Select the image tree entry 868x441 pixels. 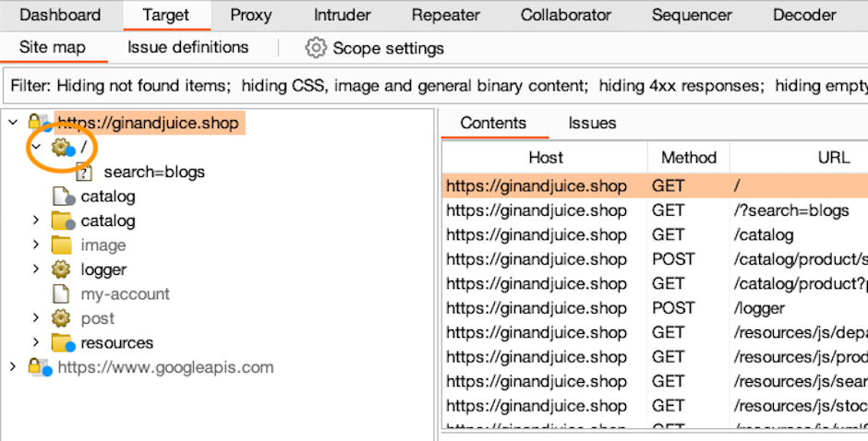[103, 245]
